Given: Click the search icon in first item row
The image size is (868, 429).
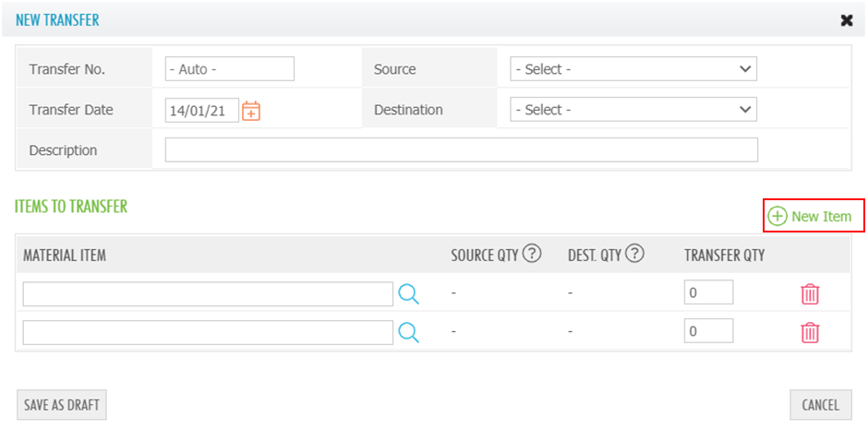Looking at the screenshot, I should (408, 294).
